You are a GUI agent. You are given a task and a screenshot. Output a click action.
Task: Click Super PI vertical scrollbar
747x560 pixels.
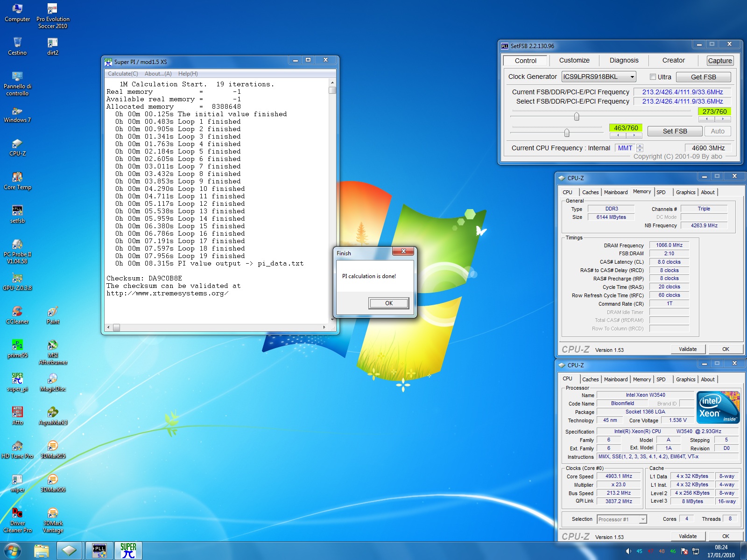pos(332,201)
